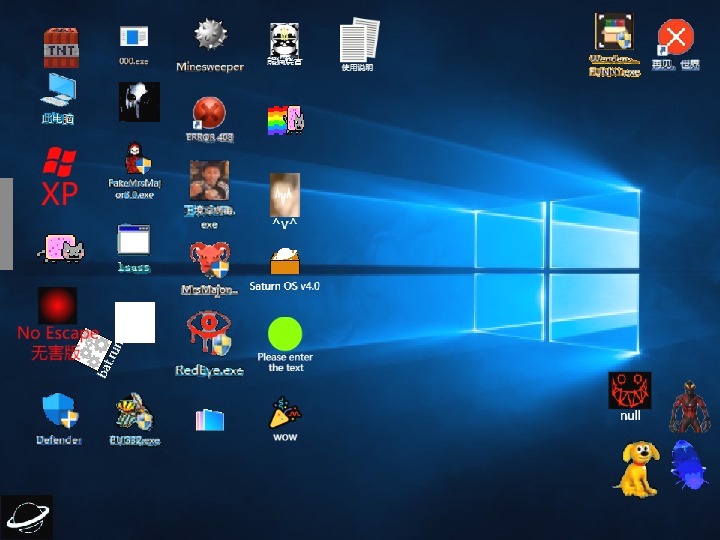
Task: Select the 'Saturn OS v4.0' label text
Action: pyautogui.click(x=285, y=286)
